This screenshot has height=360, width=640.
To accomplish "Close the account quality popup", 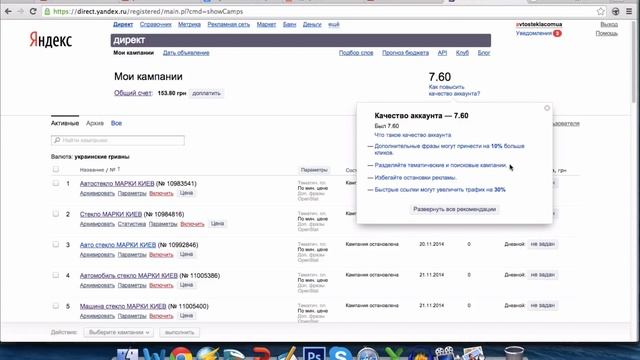I will tap(547, 108).
